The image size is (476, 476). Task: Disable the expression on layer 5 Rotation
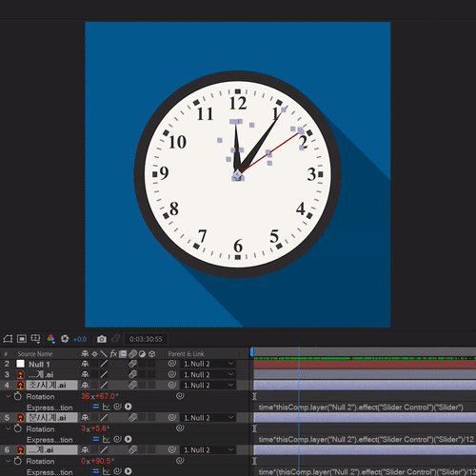(x=95, y=439)
